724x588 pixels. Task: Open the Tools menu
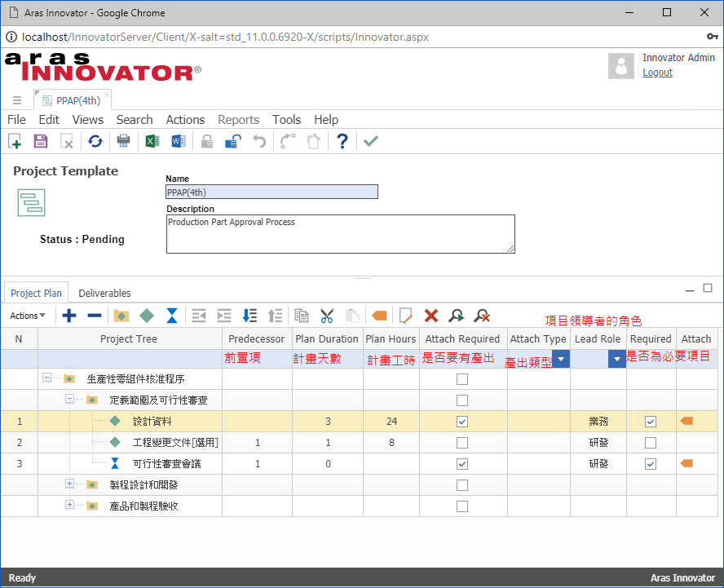pyautogui.click(x=286, y=120)
